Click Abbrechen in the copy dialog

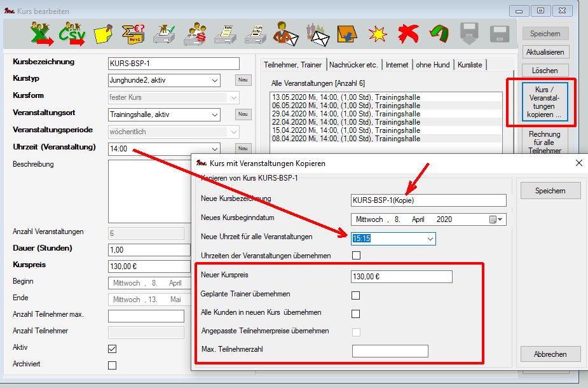pos(550,354)
